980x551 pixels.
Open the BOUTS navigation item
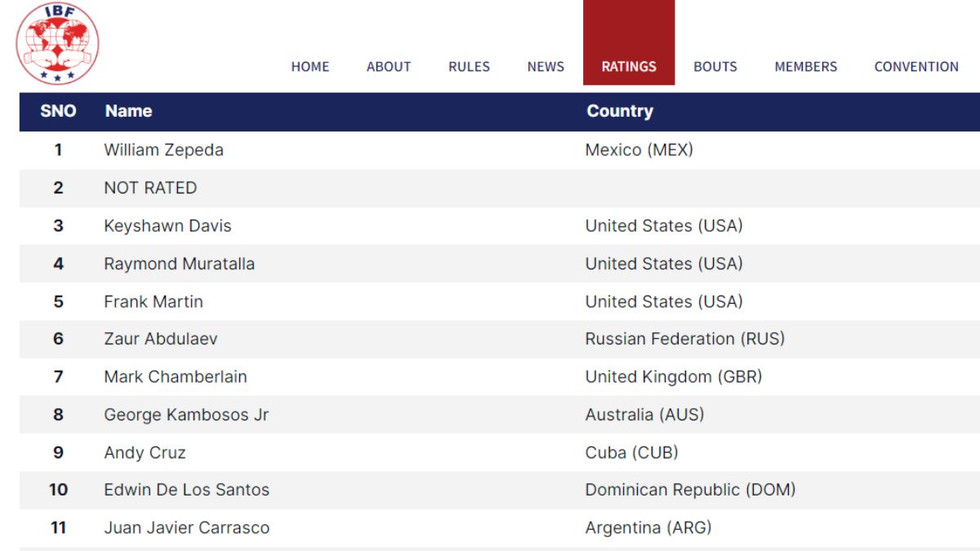point(715,67)
